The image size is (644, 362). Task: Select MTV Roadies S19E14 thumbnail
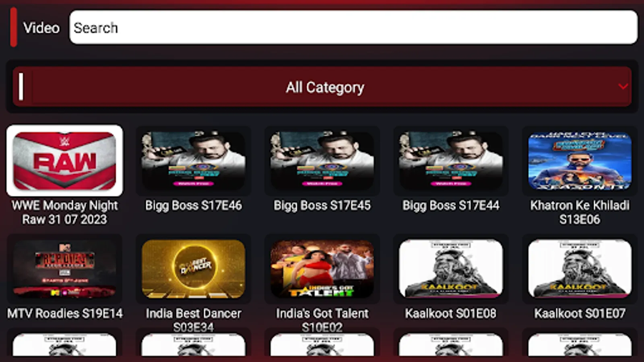point(64,269)
